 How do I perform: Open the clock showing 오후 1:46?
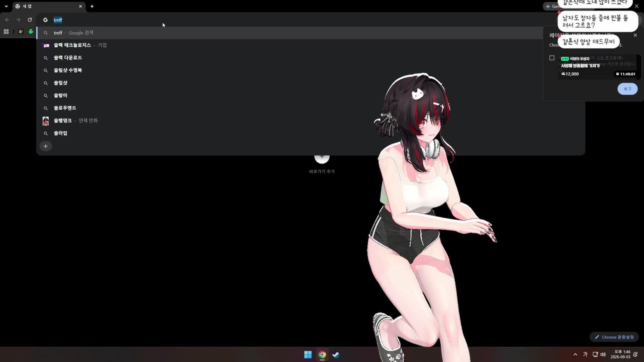click(x=620, y=354)
